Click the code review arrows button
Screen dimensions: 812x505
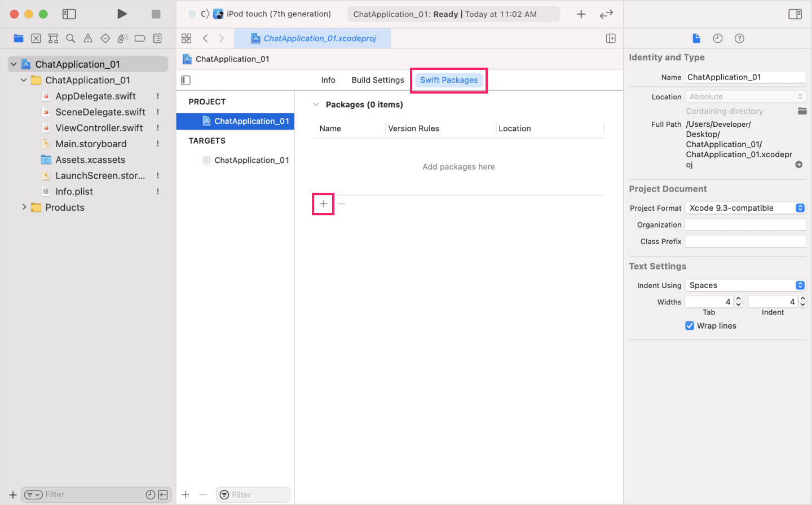[606, 14]
